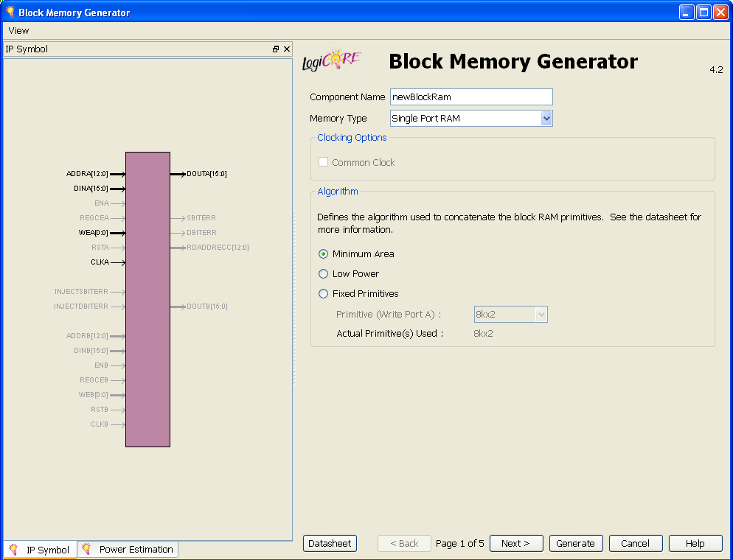
Task: Click the Component Name input field
Action: tap(471, 97)
